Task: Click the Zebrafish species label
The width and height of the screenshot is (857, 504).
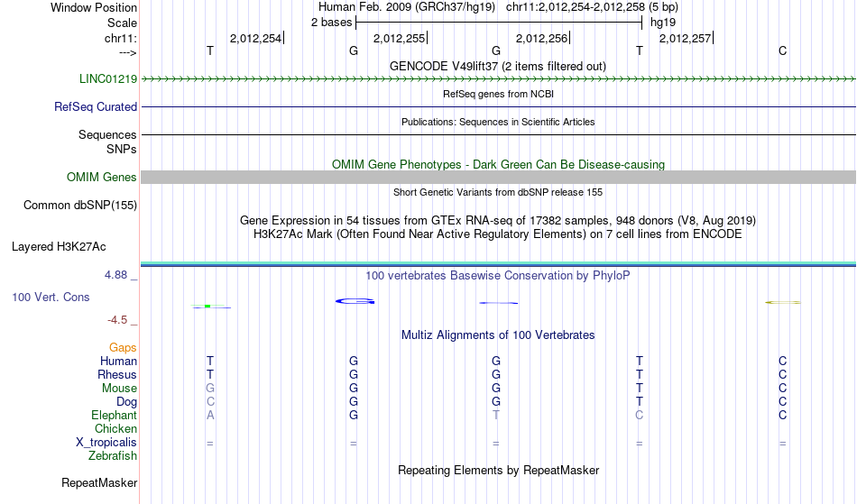Action: point(113,455)
